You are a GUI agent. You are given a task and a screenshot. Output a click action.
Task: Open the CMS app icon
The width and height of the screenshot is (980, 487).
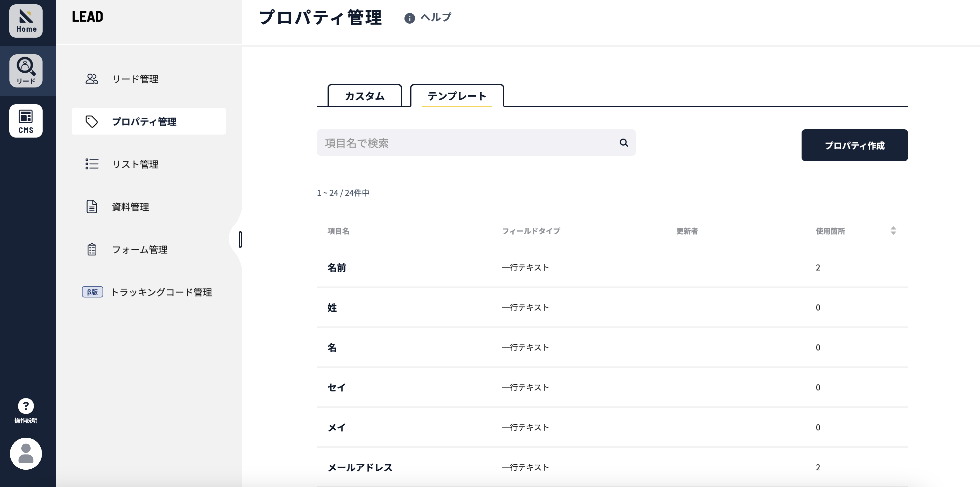26,121
